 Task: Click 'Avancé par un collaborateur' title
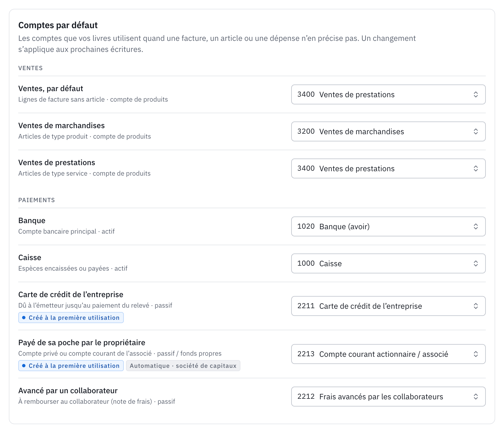[x=68, y=390]
